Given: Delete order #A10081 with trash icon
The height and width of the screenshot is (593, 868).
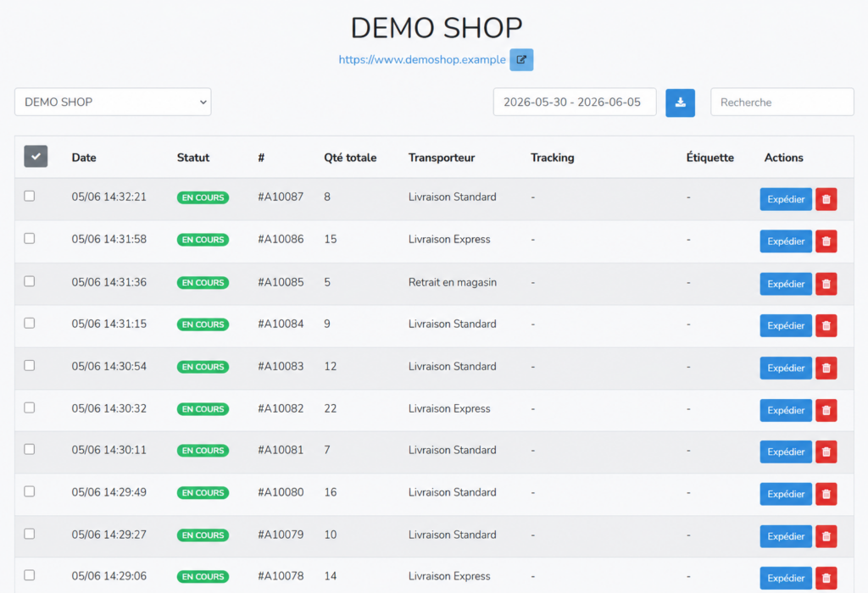Looking at the screenshot, I should pyautogui.click(x=826, y=452).
